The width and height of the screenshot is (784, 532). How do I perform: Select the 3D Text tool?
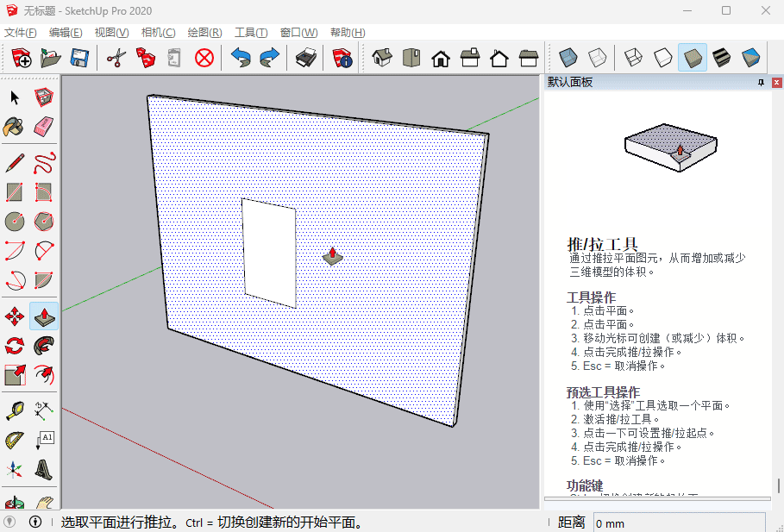(44, 470)
